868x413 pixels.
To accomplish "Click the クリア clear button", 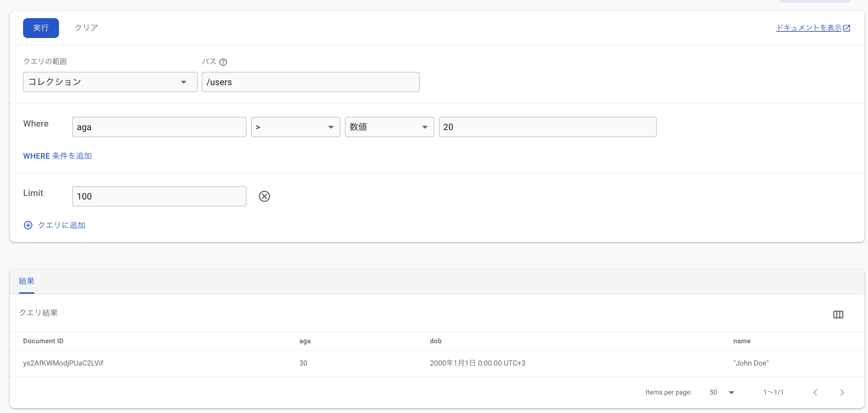I will point(86,28).
